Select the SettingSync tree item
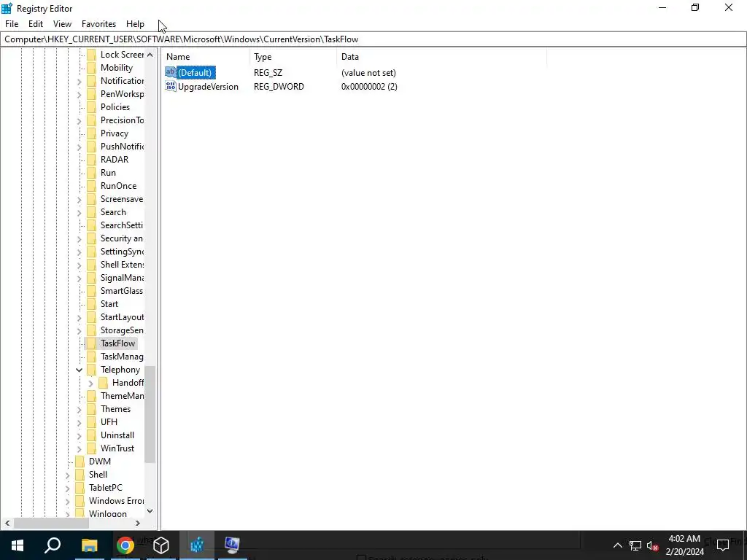This screenshot has width=747, height=560. [122, 252]
